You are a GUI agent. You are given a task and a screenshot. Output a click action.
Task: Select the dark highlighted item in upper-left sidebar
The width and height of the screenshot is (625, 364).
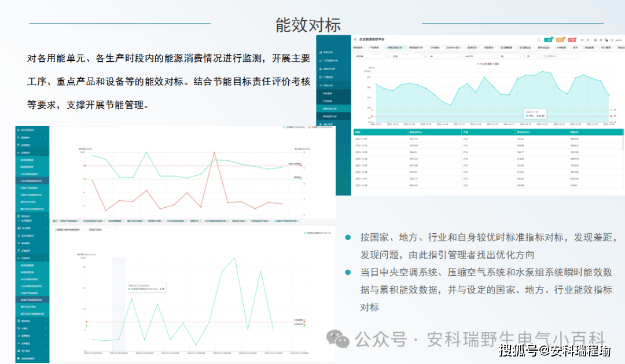point(32,181)
